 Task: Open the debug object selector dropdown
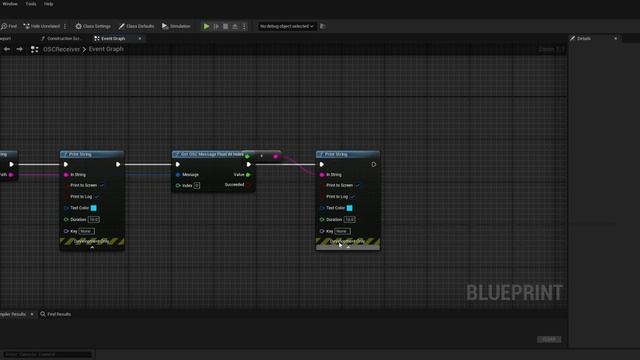287,26
